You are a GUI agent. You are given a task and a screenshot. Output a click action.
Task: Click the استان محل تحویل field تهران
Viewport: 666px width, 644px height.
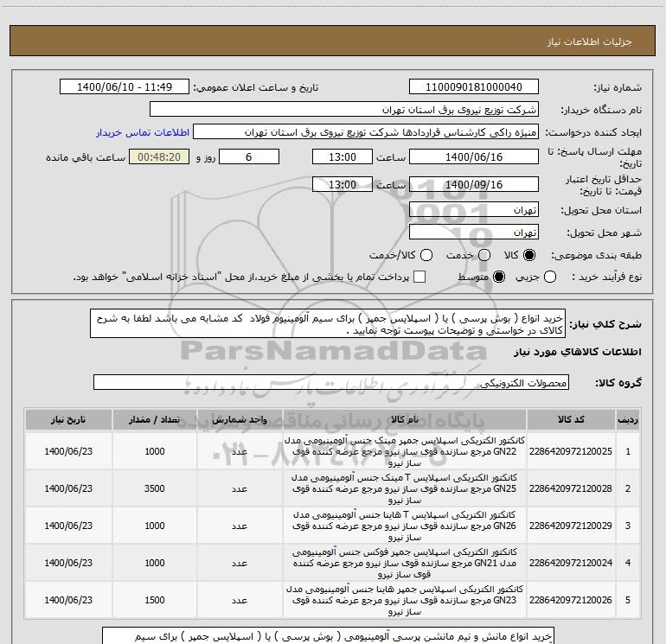click(x=474, y=210)
